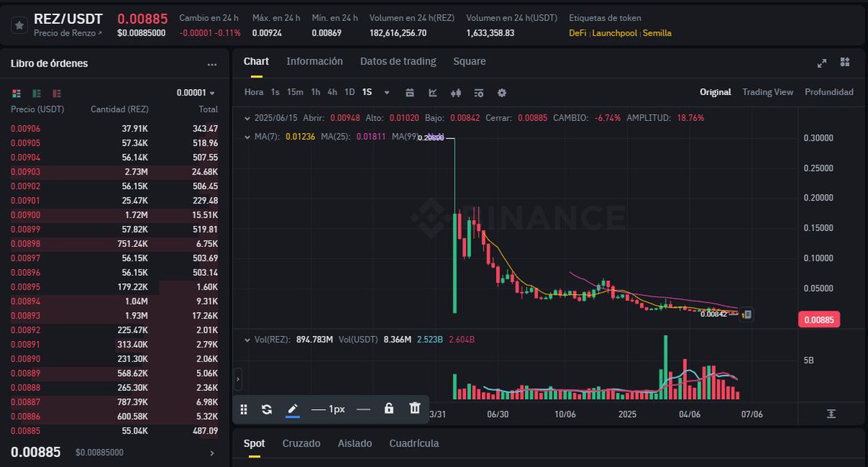This screenshot has width=868, height=467.
Task: Select the Cruzado margin tab
Action: (302, 443)
